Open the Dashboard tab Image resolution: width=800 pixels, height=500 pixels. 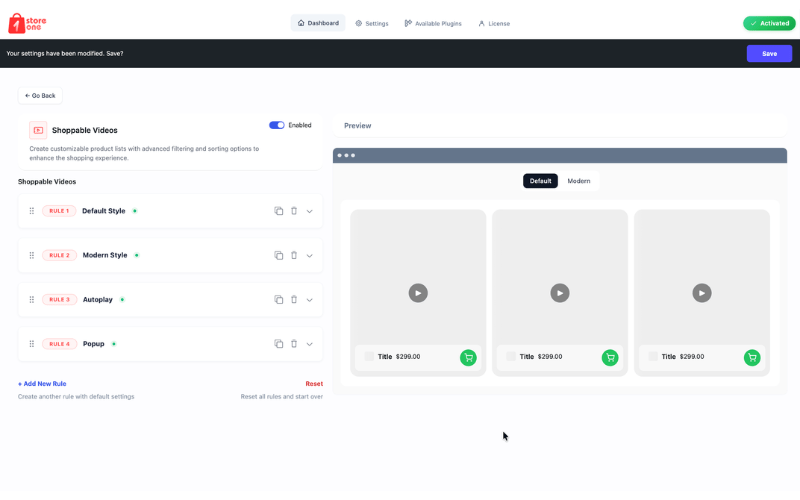pyautogui.click(x=318, y=23)
